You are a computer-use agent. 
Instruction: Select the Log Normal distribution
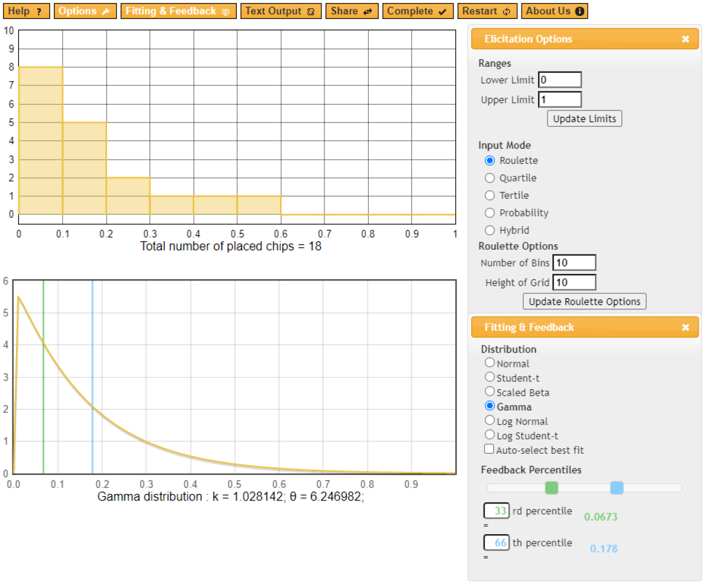click(490, 421)
